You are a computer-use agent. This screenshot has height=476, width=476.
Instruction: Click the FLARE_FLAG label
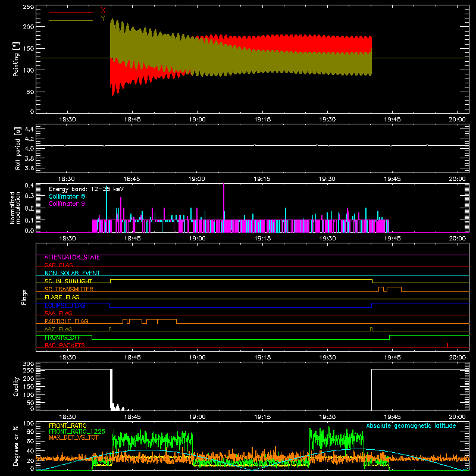(x=62, y=297)
